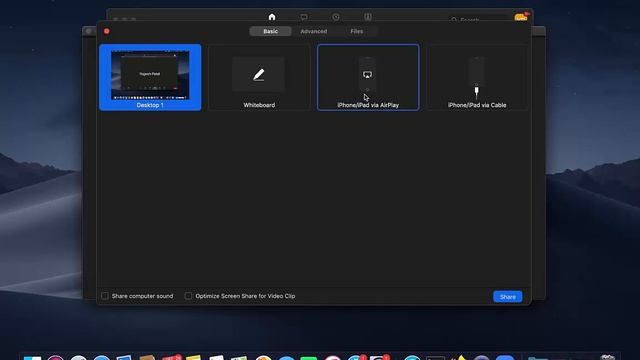Choose the AirPlay mirroring icon
This screenshot has height=360, width=640.
pos(367,75)
